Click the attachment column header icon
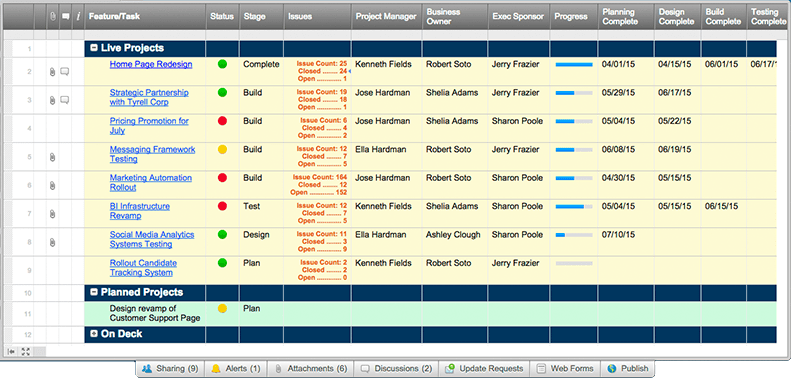The image size is (791, 378). point(52,17)
